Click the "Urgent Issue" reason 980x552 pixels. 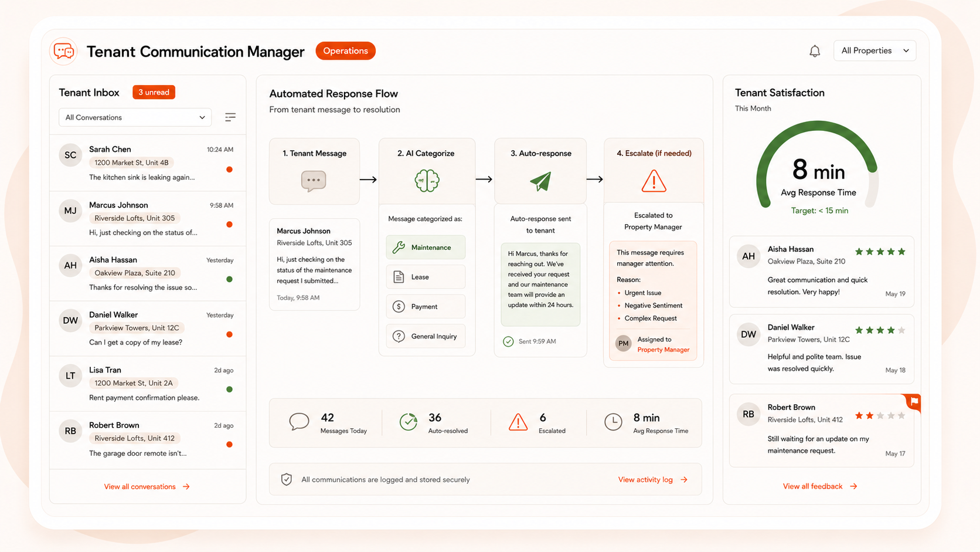point(642,293)
